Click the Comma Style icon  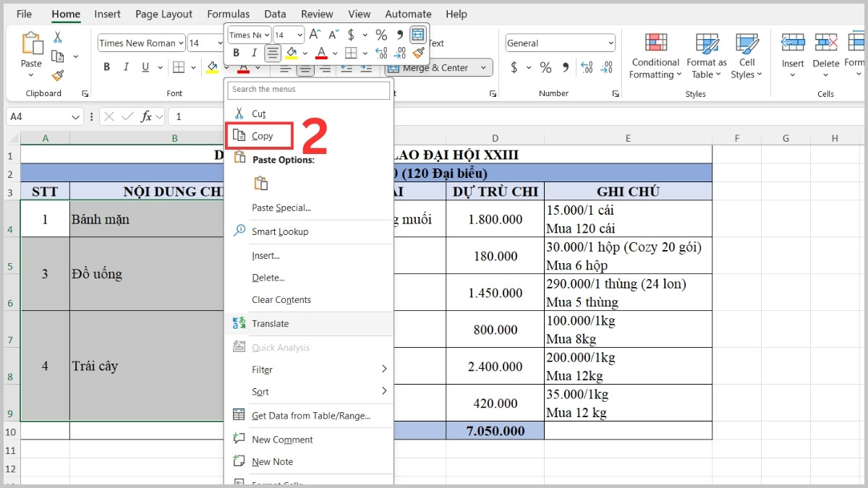565,67
